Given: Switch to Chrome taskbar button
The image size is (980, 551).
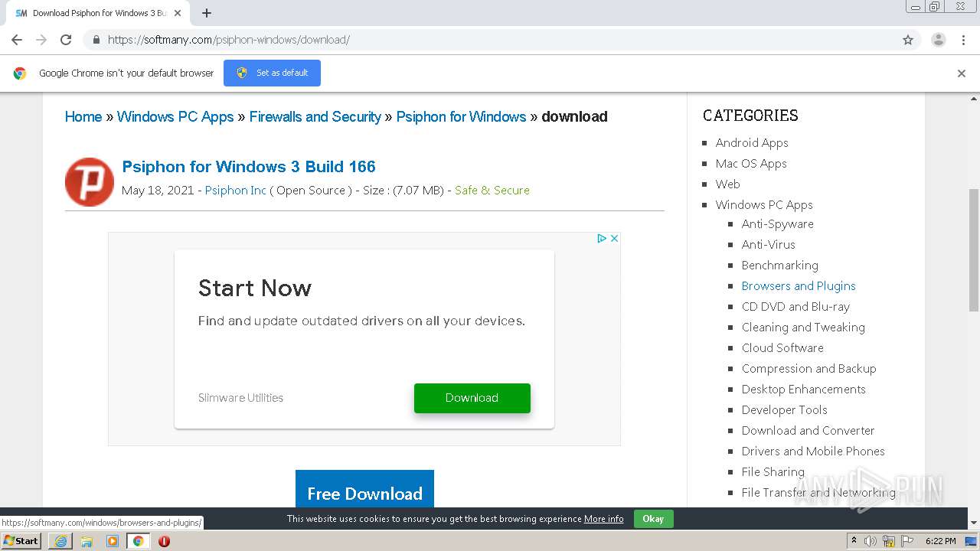Looking at the screenshot, I should [x=138, y=541].
